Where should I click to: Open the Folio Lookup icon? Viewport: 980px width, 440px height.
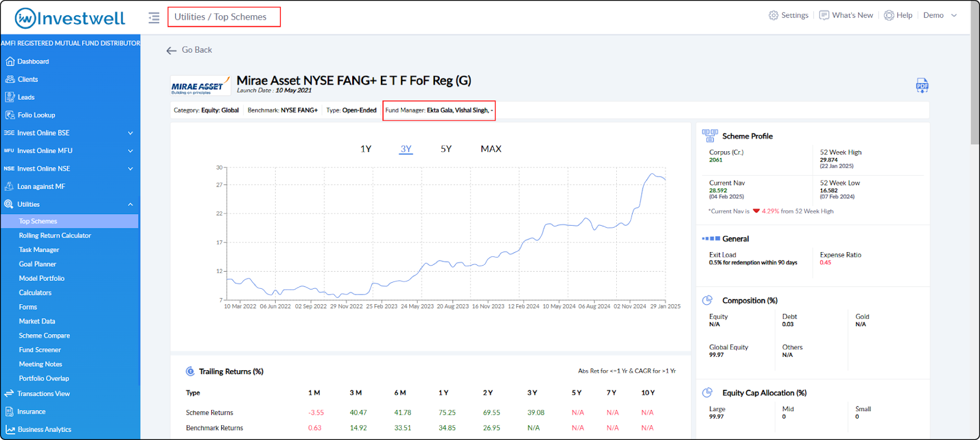10,115
